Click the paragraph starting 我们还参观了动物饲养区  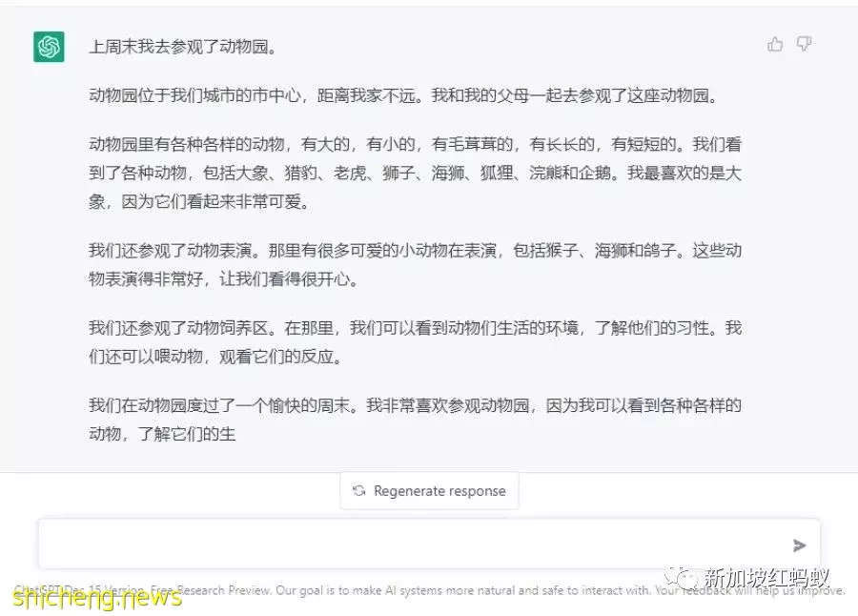coord(416,342)
